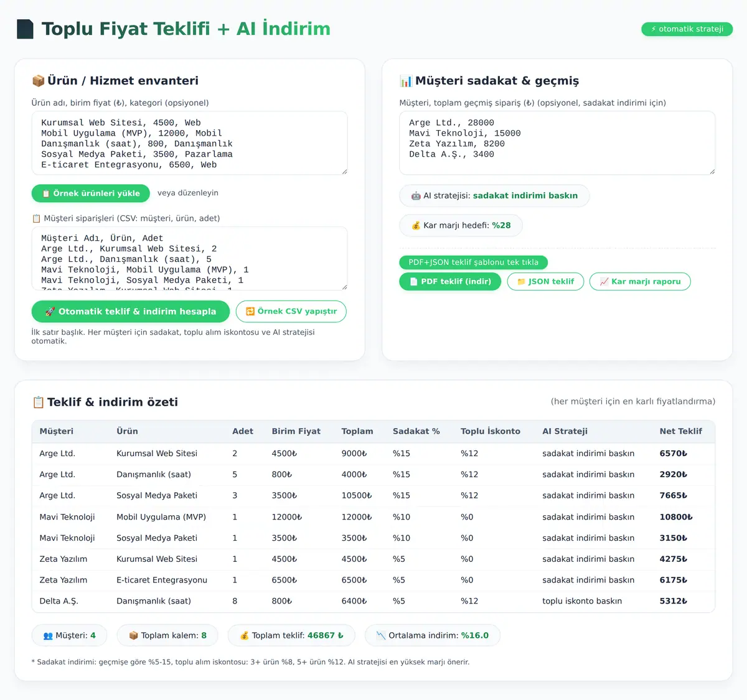Image resolution: width=747 pixels, height=700 pixels.
Task: Click the clipboard icon beside Teklif & indirim özeti
Action: 38,403
